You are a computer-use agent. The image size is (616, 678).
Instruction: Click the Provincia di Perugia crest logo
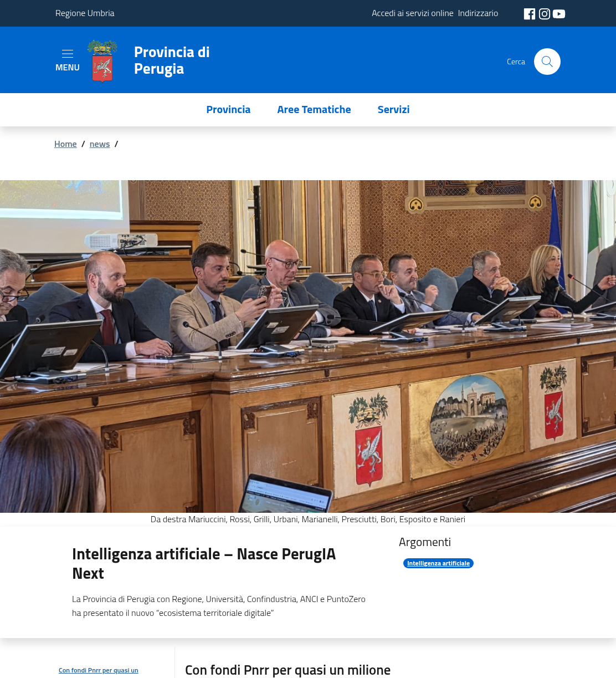click(102, 61)
